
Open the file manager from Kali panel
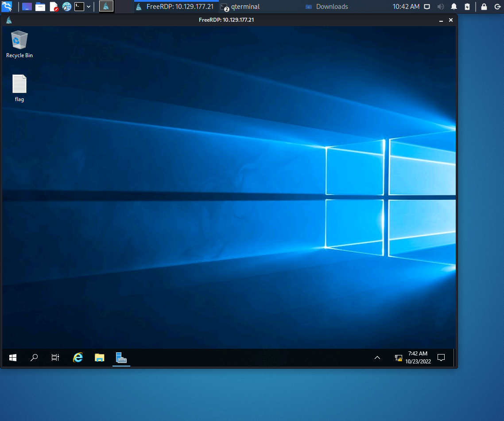pos(40,7)
